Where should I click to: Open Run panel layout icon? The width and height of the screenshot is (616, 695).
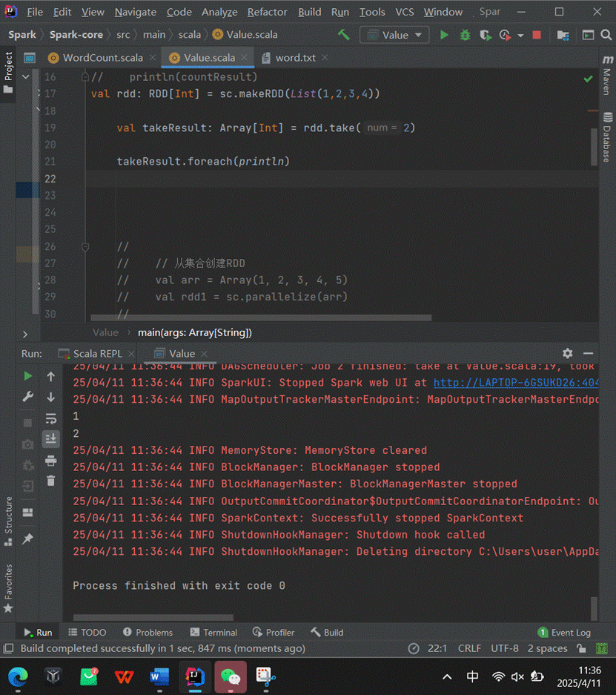pyautogui.click(x=27, y=513)
